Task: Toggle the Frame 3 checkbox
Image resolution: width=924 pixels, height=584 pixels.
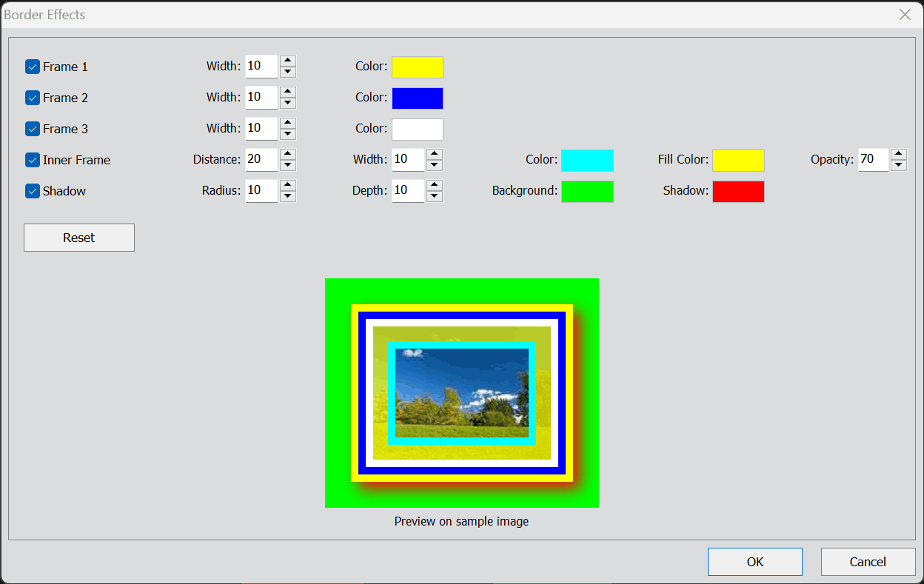Action: click(x=33, y=129)
